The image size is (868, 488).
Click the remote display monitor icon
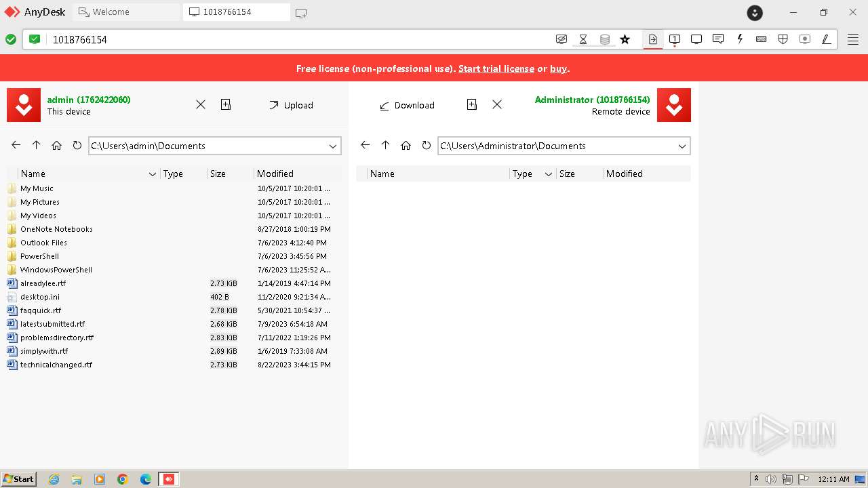pos(696,39)
